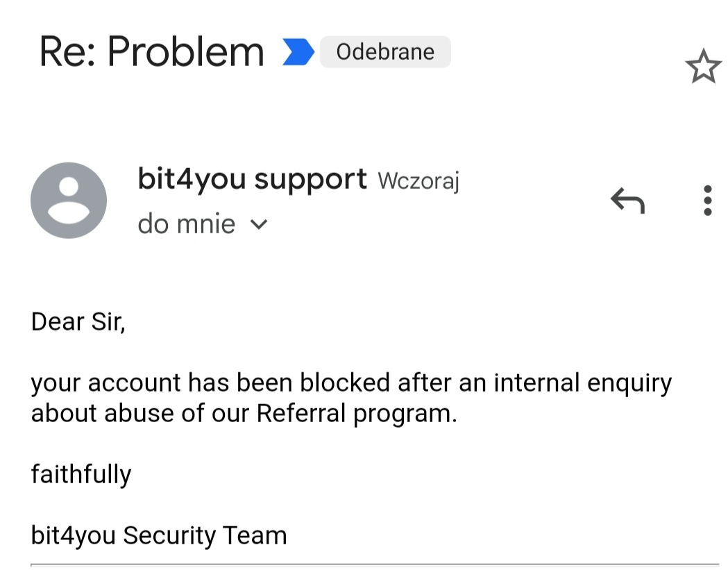
Task: Star this Re: Problem email
Action: click(703, 67)
